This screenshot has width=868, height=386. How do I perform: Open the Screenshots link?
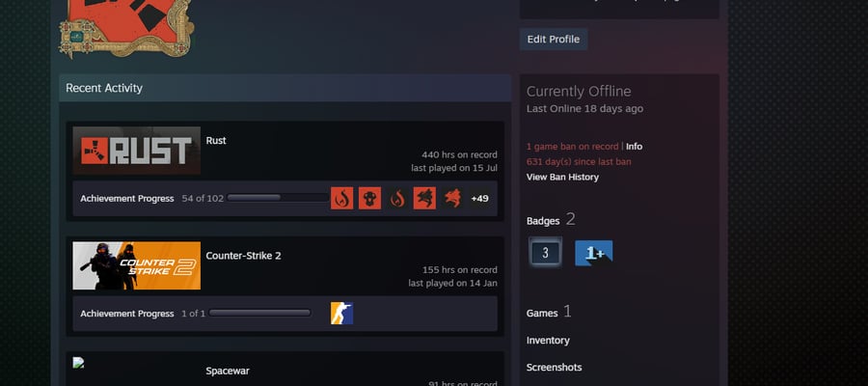(555, 368)
